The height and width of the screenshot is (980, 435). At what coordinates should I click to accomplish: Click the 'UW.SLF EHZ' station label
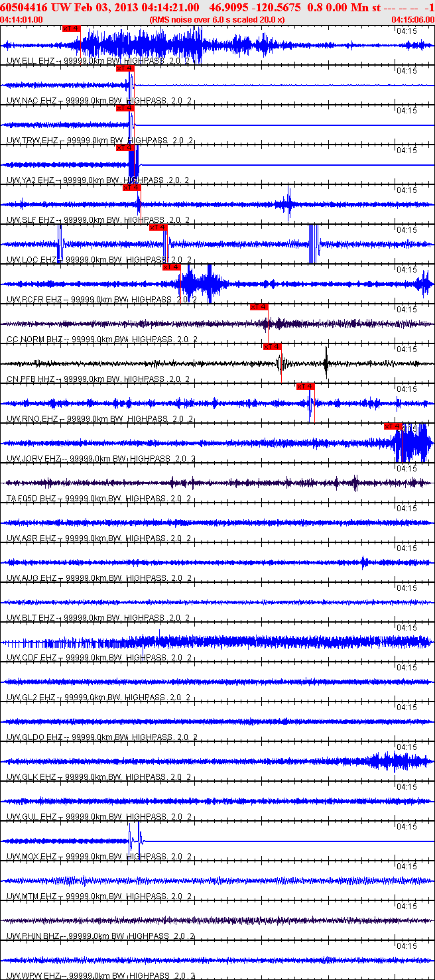click(31, 219)
